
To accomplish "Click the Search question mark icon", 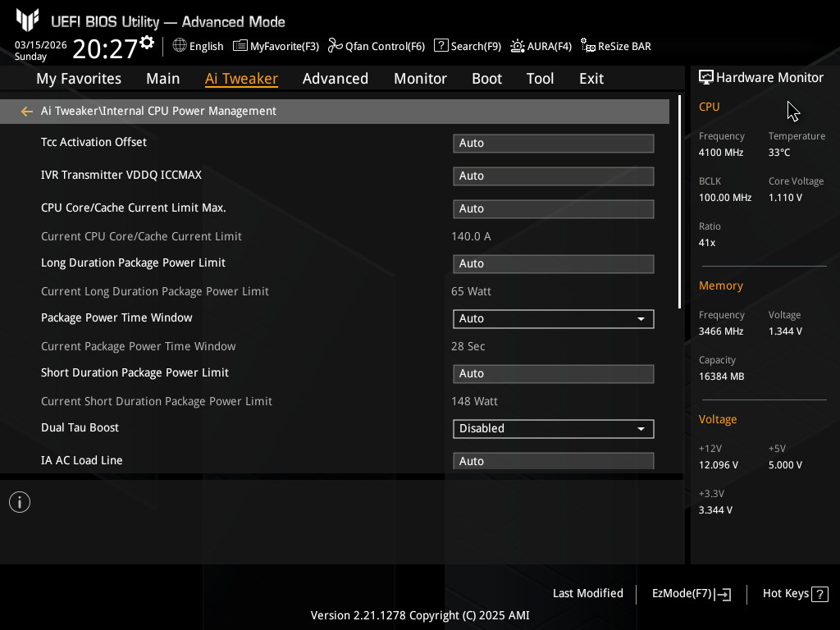I will click(x=441, y=46).
